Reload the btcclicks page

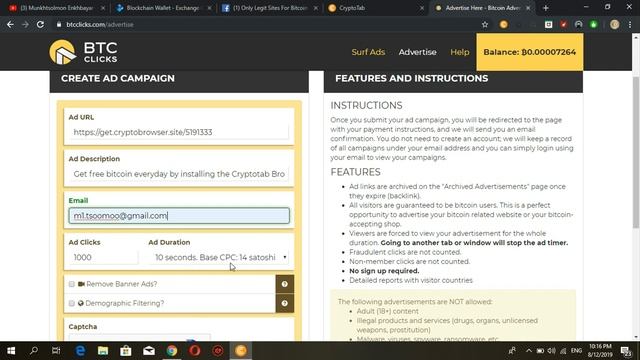click(x=40, y=24)
